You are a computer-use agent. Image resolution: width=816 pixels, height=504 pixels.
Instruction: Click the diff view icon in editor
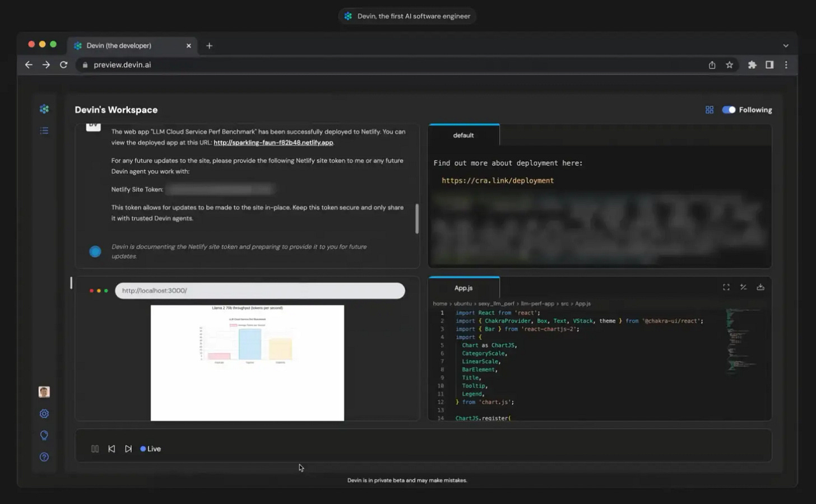coord(743,287)
